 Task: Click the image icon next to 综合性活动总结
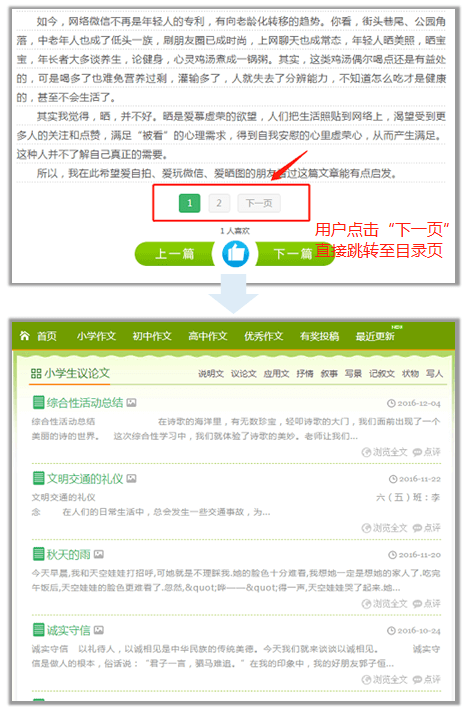click(x=131, y=402)
